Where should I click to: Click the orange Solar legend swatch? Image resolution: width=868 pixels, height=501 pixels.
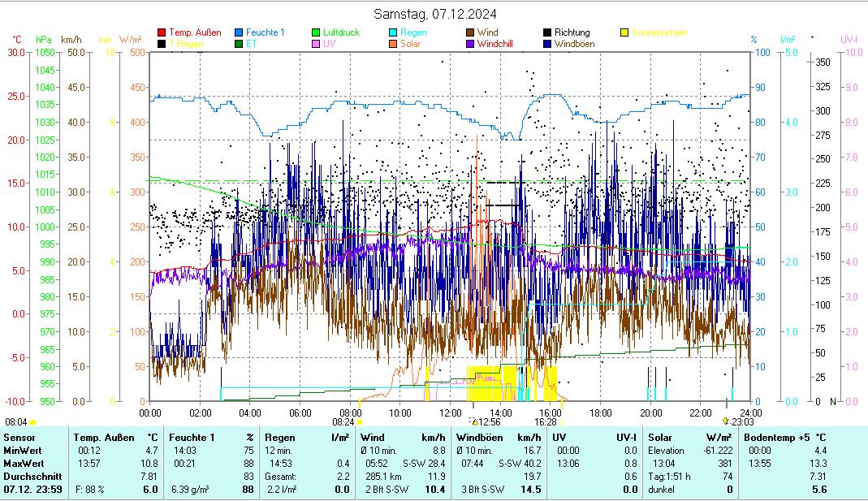pyautogui.click(x=393, y=44)
